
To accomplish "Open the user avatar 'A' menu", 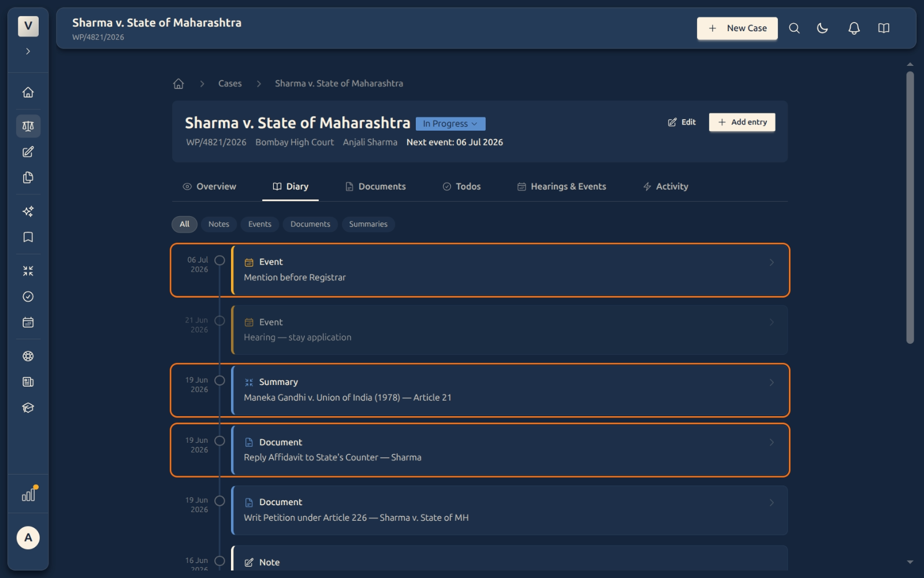I will coord(28,538).
